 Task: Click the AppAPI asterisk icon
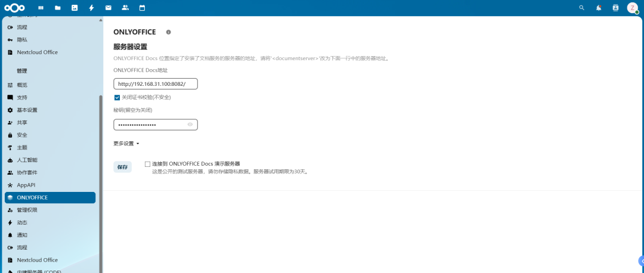10,185
